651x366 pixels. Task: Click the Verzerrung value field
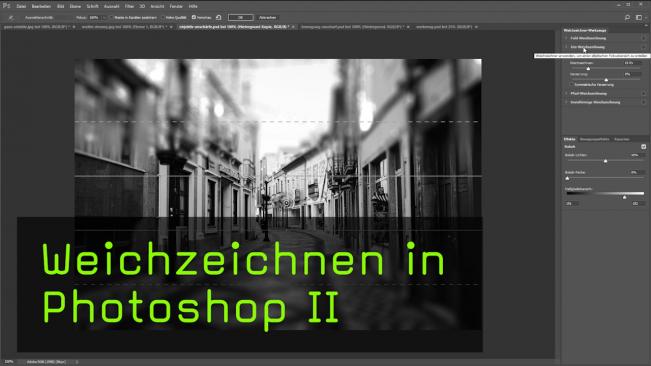[632, 74]
